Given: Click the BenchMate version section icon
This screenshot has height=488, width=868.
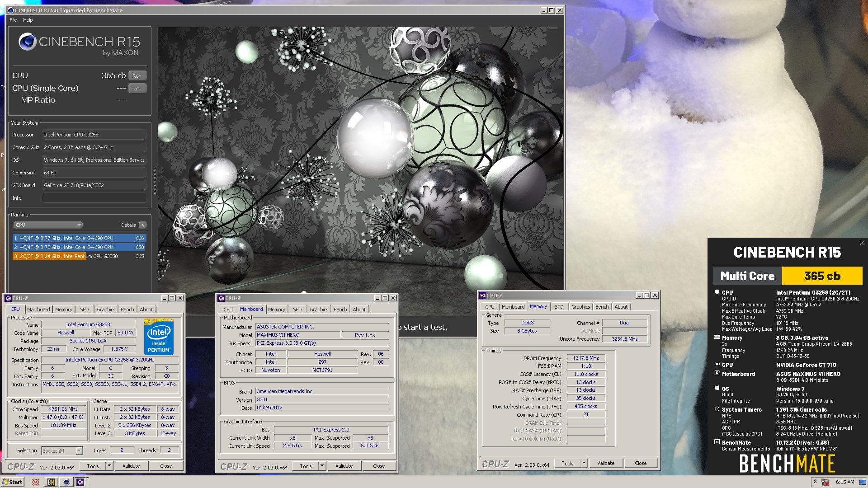Looking at the screenshot, I should (x=717, y=442).
